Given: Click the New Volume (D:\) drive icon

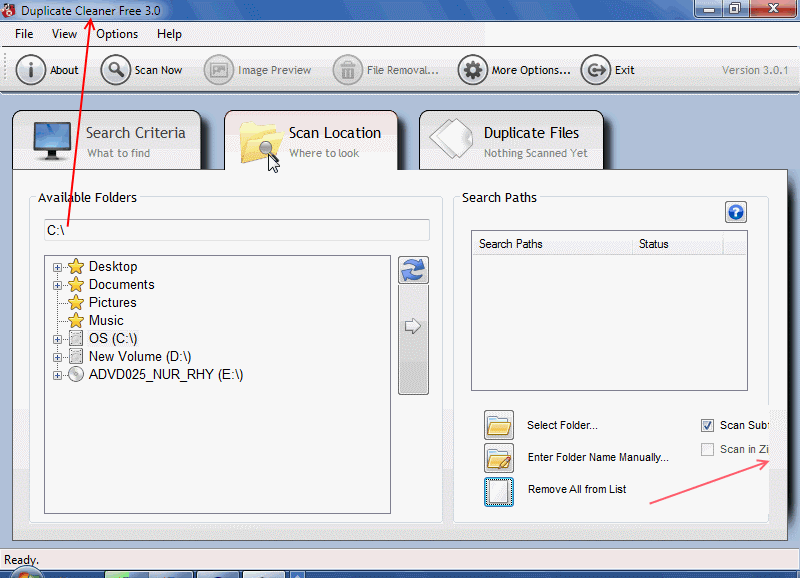Looking at the screenshot, I should coord(76,356).
